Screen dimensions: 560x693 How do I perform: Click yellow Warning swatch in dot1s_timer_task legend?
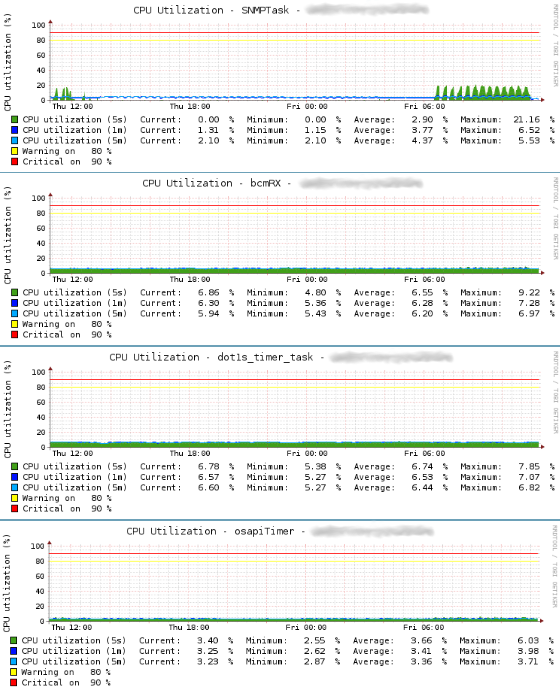(x=15, y=498)
